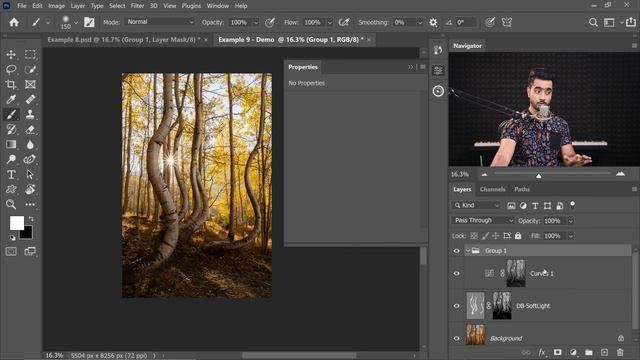
Task: Open the layer Opacity dropdown arrow
Action: pyautogui.click(x=571, y=221)
